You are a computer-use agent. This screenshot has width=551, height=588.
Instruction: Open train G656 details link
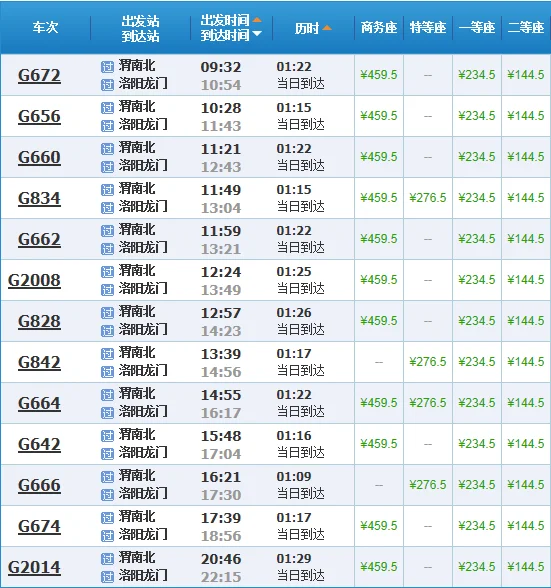coord(39,116)
